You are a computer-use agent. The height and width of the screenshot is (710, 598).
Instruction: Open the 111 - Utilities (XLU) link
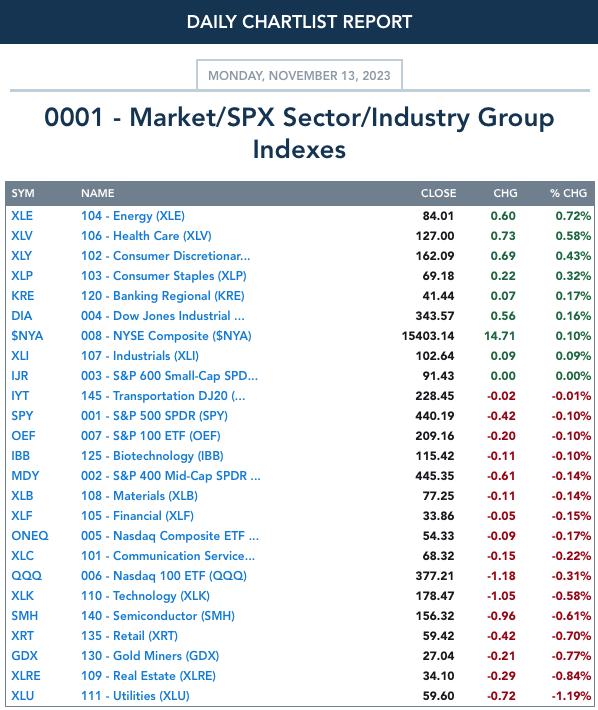[135, 696]
